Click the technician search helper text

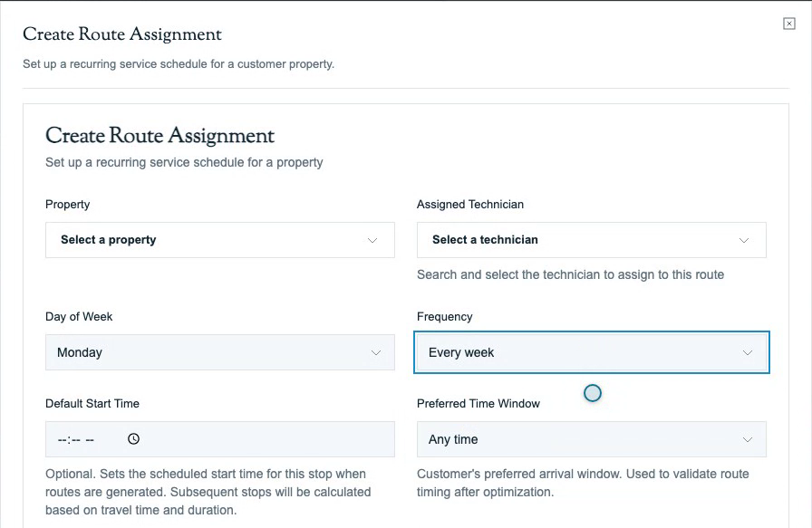(570, 275)
